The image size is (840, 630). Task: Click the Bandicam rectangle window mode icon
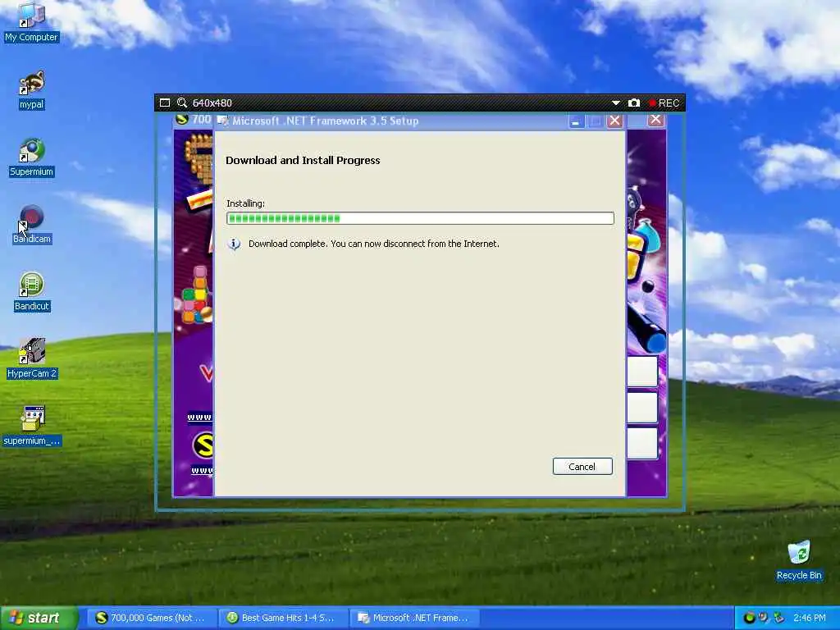point(165,103)
